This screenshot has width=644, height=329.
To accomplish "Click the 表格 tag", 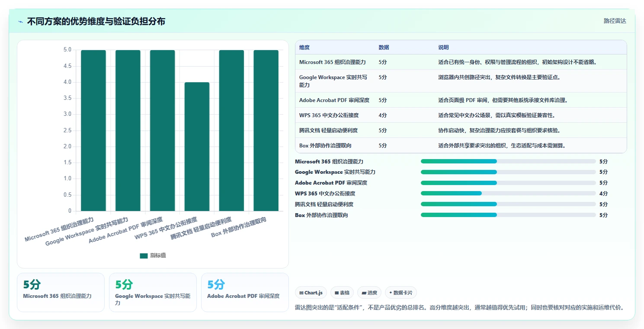I will [342, 293].
